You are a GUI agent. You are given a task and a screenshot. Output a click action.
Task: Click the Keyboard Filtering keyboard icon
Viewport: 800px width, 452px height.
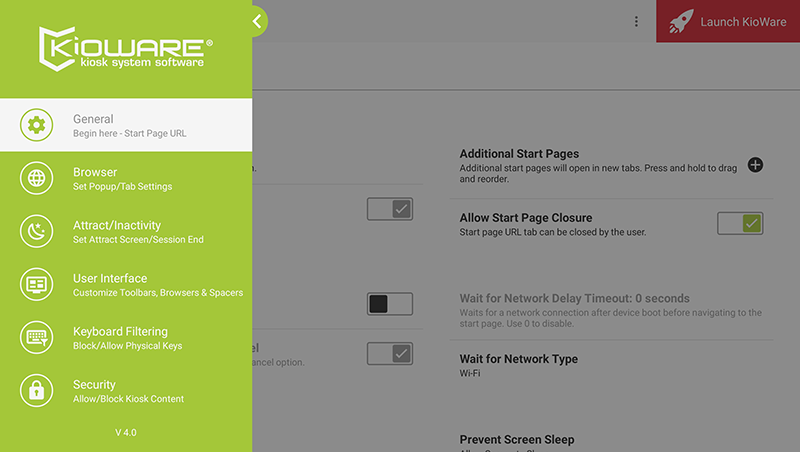(36, 337)
